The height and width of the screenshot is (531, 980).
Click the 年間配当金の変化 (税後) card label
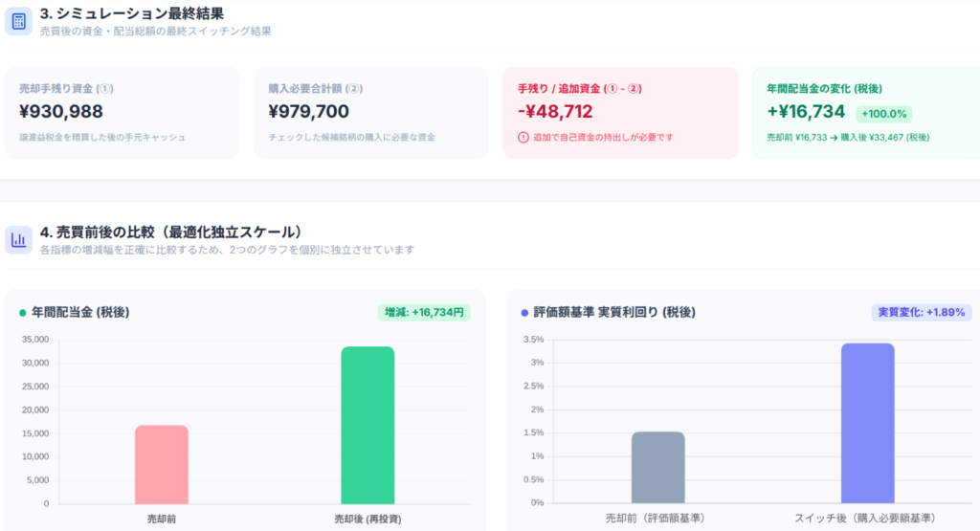coord(824,89)
